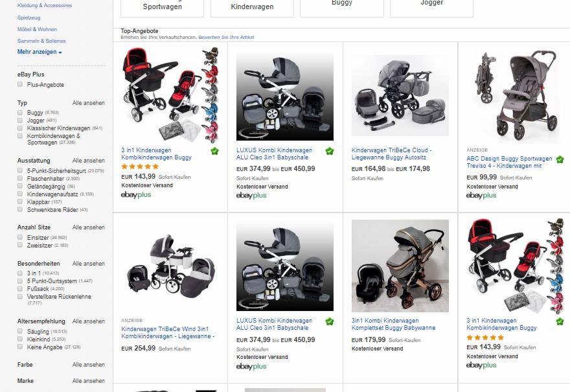
Task: Select the Sportwagen category tile
Action: [x=162, y=7]
